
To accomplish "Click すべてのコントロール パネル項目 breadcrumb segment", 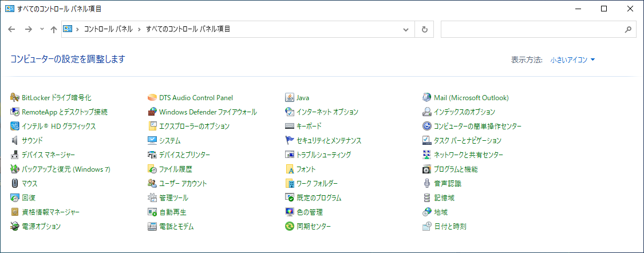I will [x=188, y=29].
